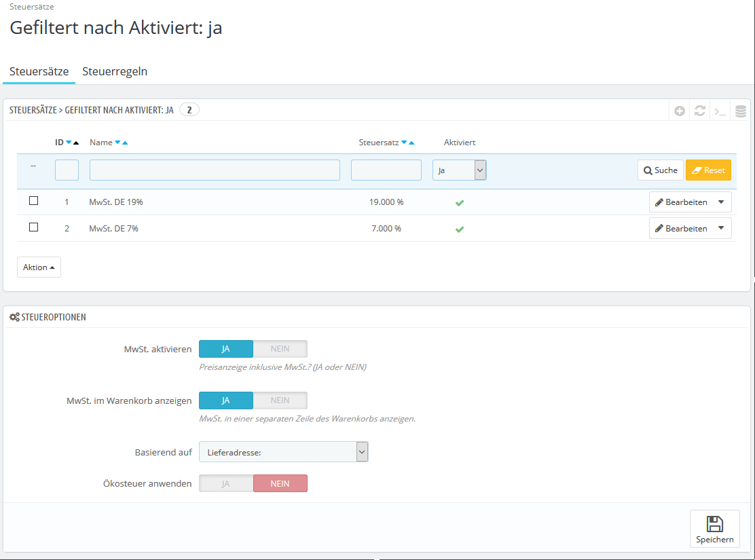Edit MwSt. DE 7% via Bearbeiten
This screenshot has height=560, width=755.
tap(681, 228)
